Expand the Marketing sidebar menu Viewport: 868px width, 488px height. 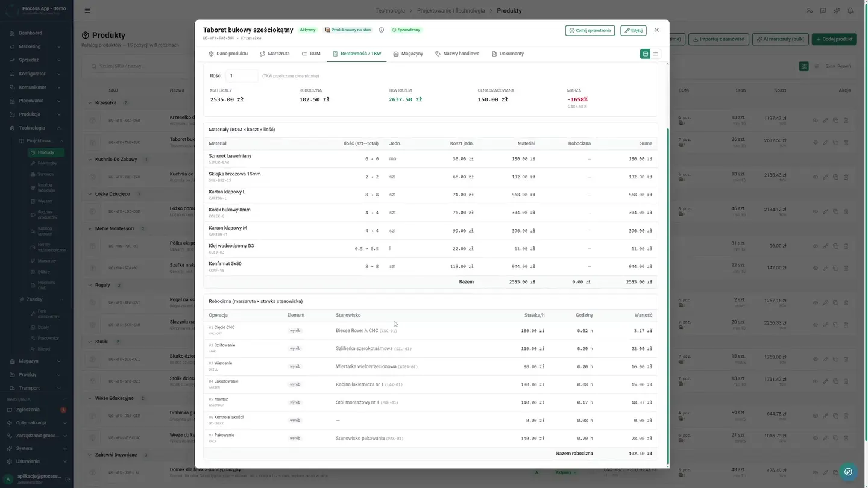[x=36, y=46]
